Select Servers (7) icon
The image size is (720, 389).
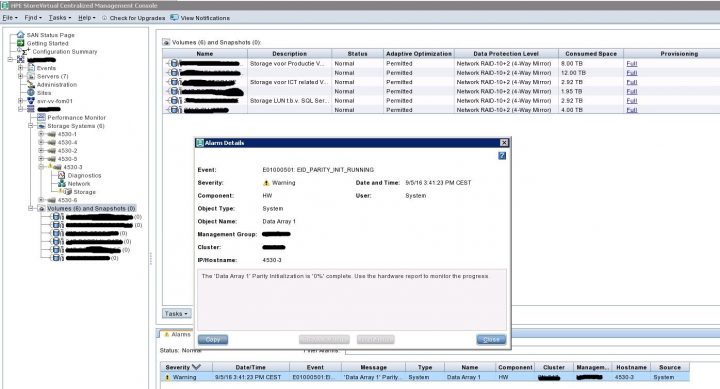31,76
